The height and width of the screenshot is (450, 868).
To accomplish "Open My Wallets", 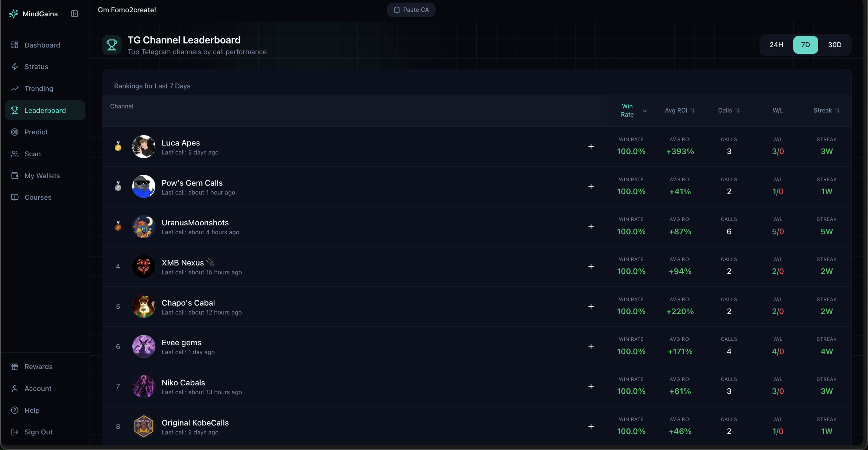I will (42, 176).
